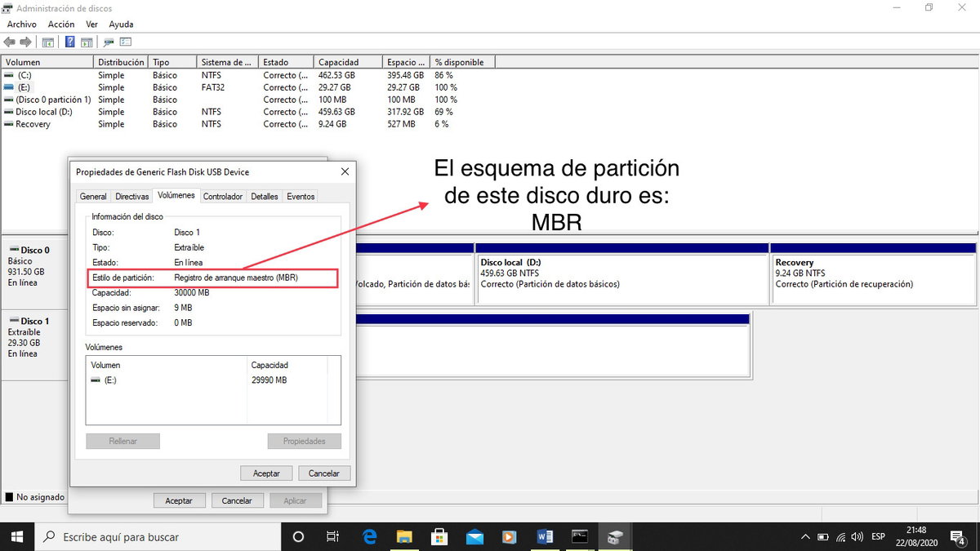Click the % disponible column header
The width and height of the screenshot is (980, 551).
click(x=463, y=62)
